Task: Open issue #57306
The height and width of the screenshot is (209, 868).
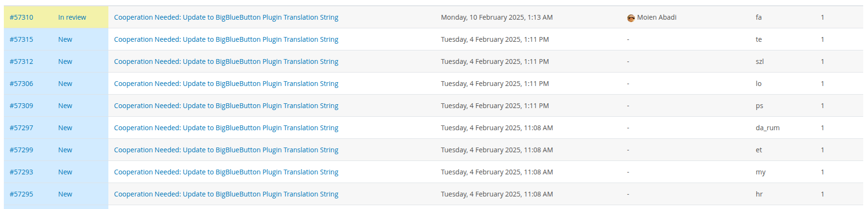Action: coord(22,84)
